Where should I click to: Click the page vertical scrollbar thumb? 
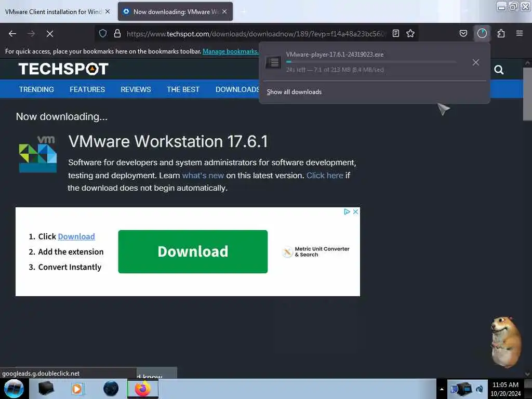pos(527,94)
